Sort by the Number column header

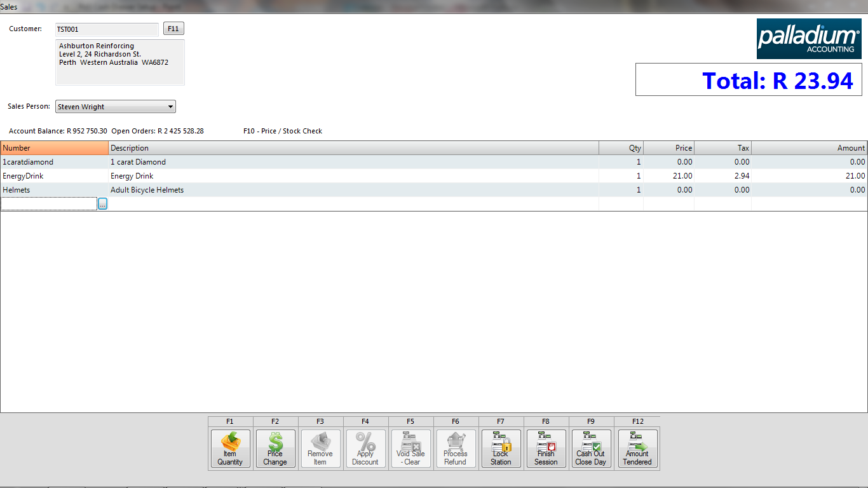tap(54, 148)
